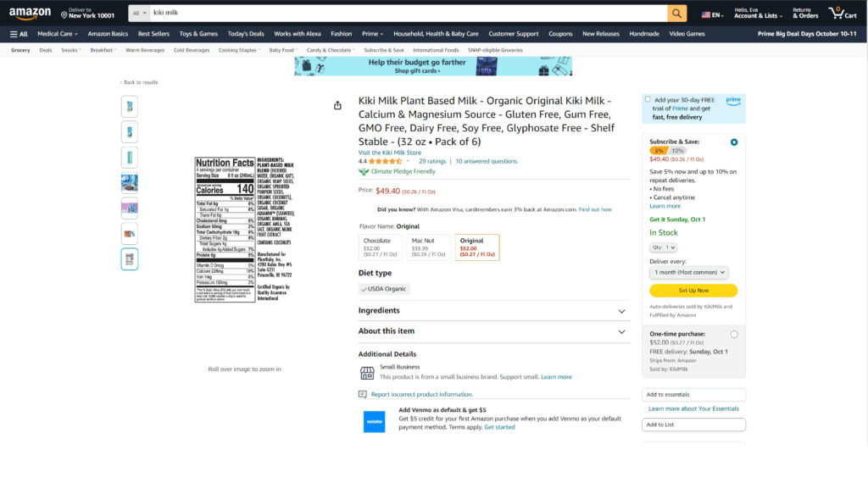This screenshot has height=500, width=868.
Task: Choose the Chocolate flavor option
Action: tap(381, 247)
